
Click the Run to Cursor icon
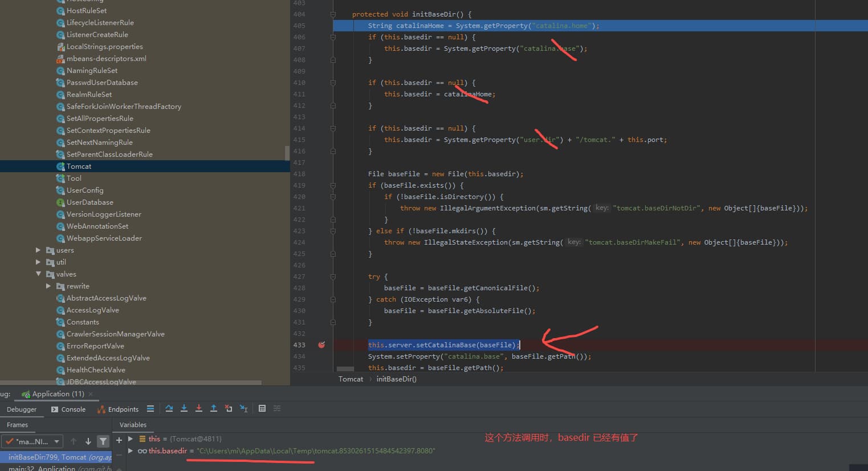click(243, 408)
